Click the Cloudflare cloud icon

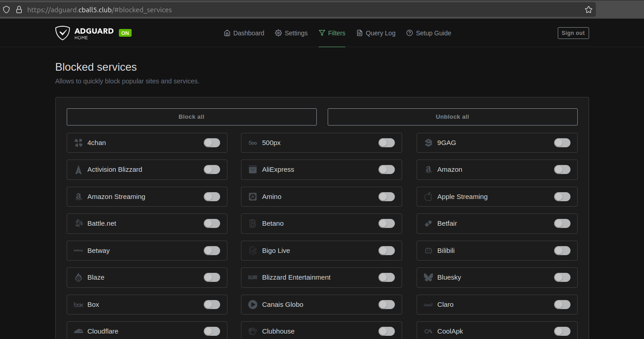(x=79, y=331)
